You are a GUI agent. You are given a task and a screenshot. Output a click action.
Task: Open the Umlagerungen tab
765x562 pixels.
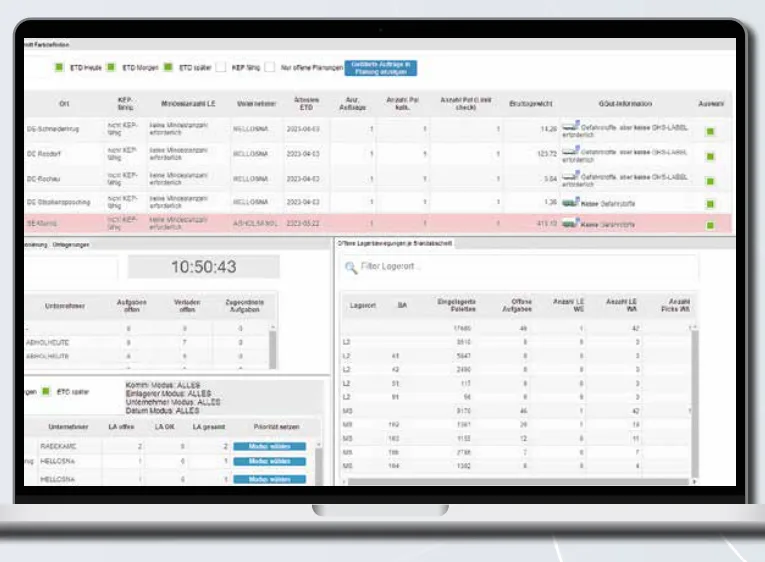71,244
